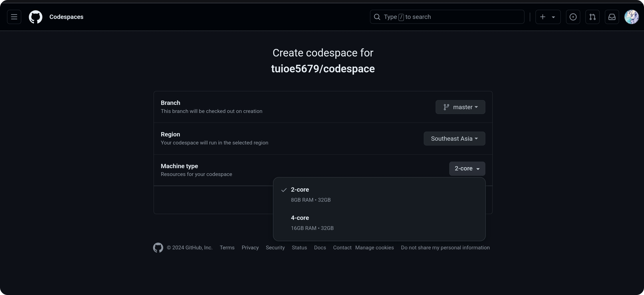
Task: Open the Southeast Asia region dropdown
Action: (454, 139)
